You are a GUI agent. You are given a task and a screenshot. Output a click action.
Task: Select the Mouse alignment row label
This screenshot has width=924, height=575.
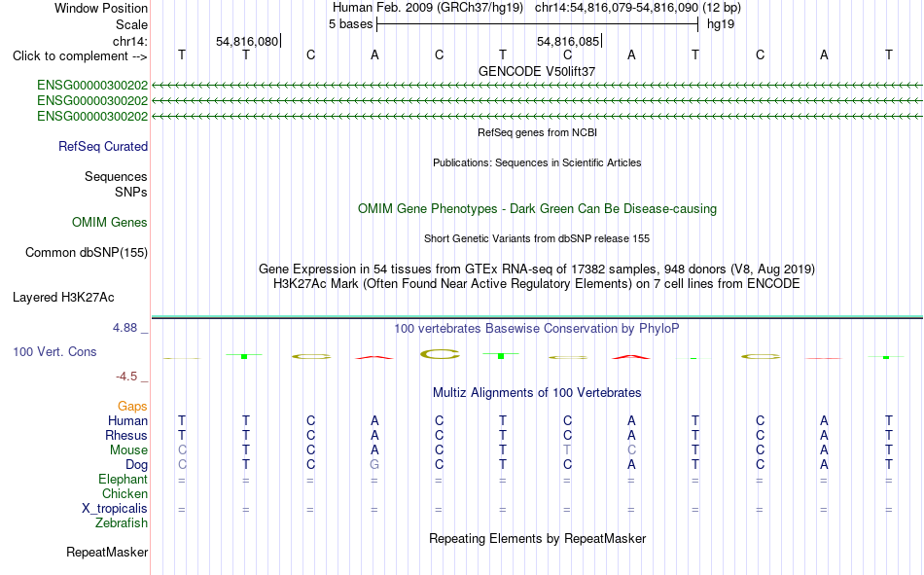(128, 449)
